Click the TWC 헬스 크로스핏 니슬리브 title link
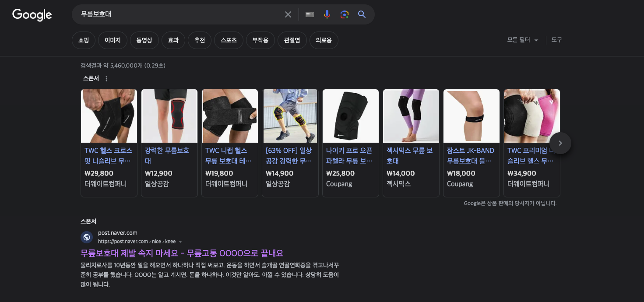Screen dimensions: 644x302 [x=108, y=156]
